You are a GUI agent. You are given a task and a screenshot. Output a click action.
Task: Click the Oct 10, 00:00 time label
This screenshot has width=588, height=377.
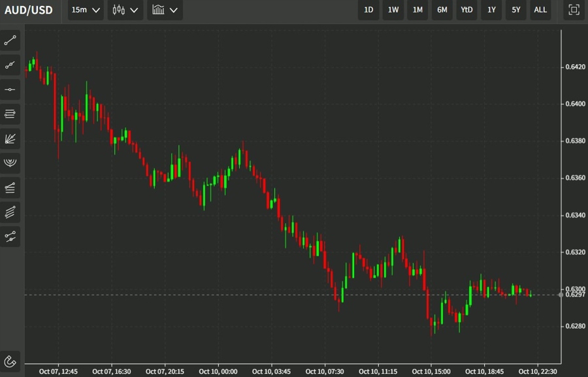(218, 371)
